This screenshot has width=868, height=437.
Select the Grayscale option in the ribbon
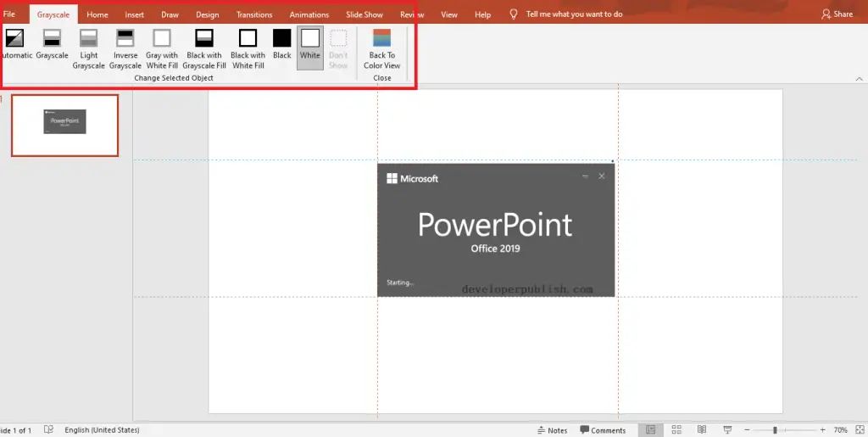pos(52,44)
